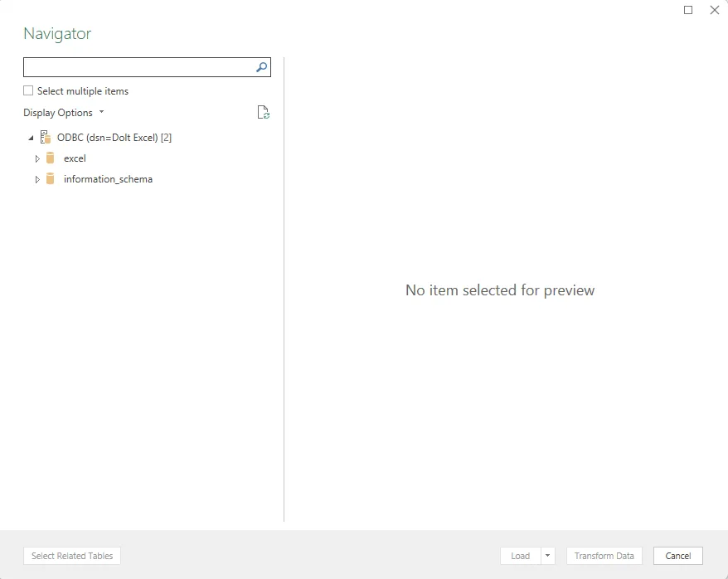Select information_schema in the navigator tree

point(108,178)
